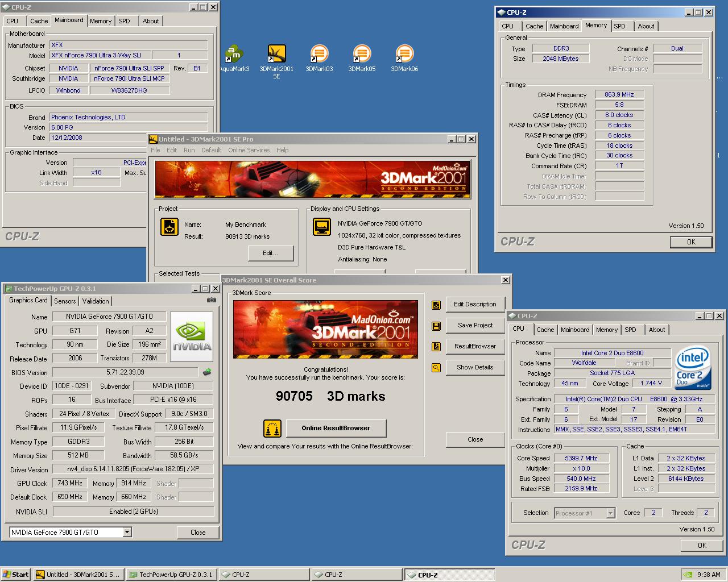The image size is (728, 582).
Task: Open the File menu in 3DMark2001
Action: (155, 150)
